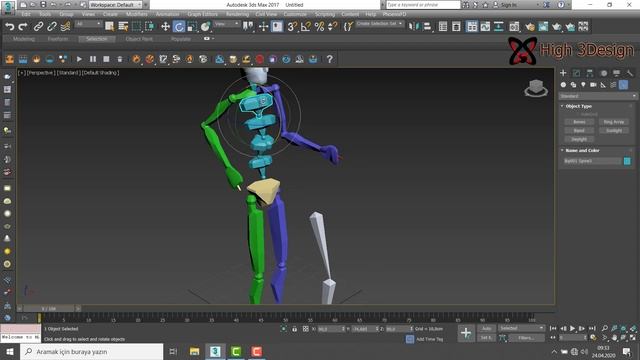Screen dimensions: 640x360
Task: Click the Daylight button
Action: (x=579, y=139)
